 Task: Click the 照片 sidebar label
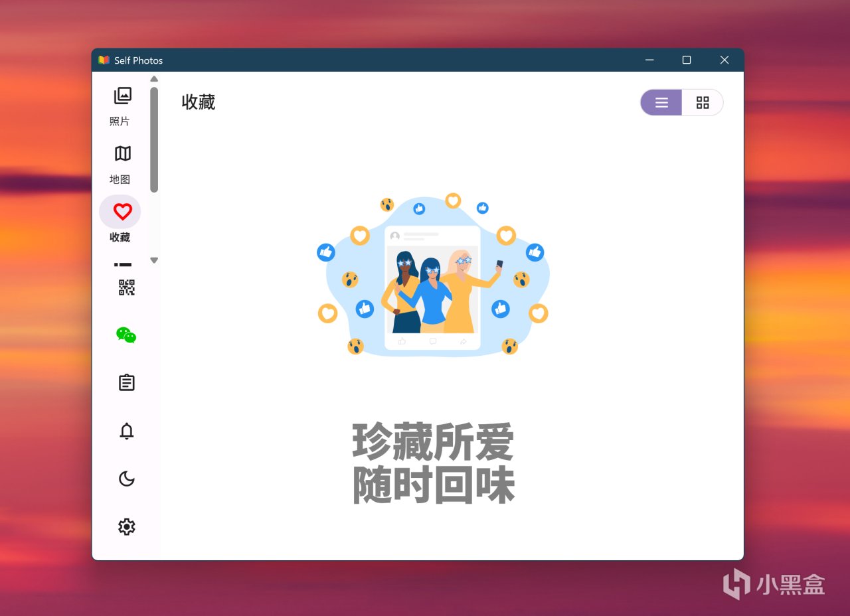pos(120,121)
